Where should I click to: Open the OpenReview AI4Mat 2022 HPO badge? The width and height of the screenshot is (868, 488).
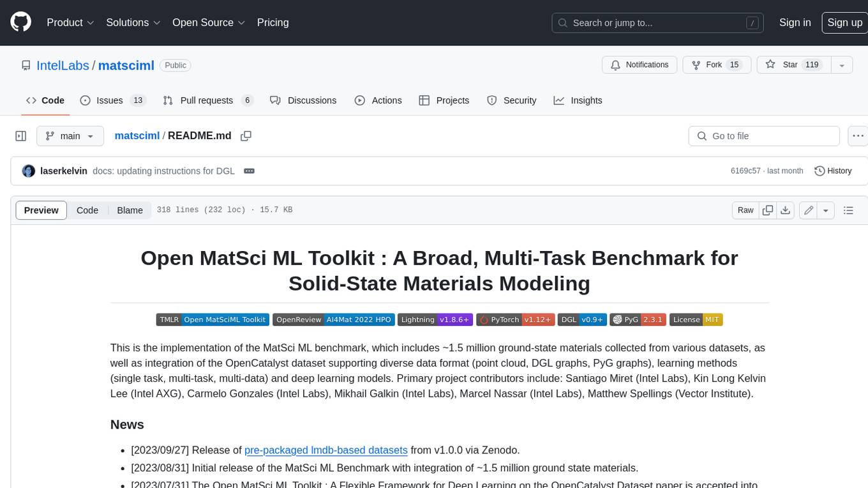333,319
